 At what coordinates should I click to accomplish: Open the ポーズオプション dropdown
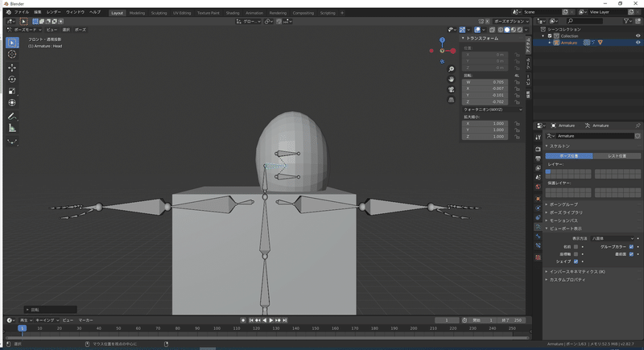tap(511, 22)
